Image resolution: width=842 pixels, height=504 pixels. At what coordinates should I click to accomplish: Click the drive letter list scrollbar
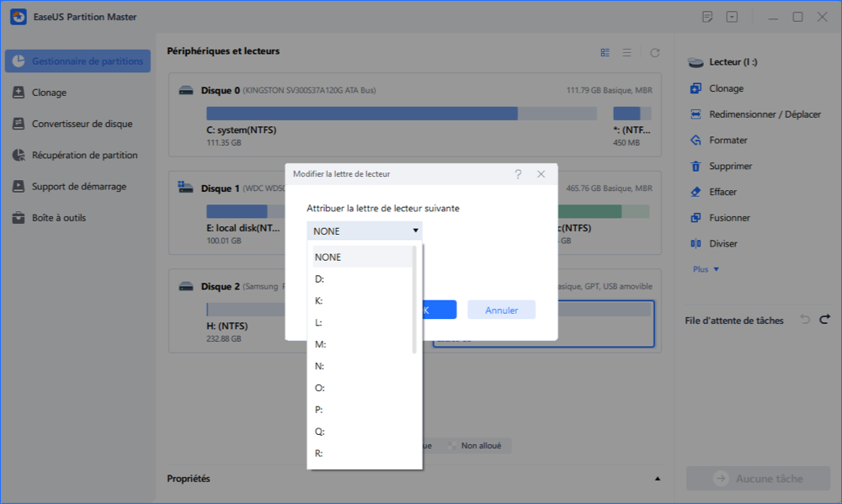[x=414, y=299]
